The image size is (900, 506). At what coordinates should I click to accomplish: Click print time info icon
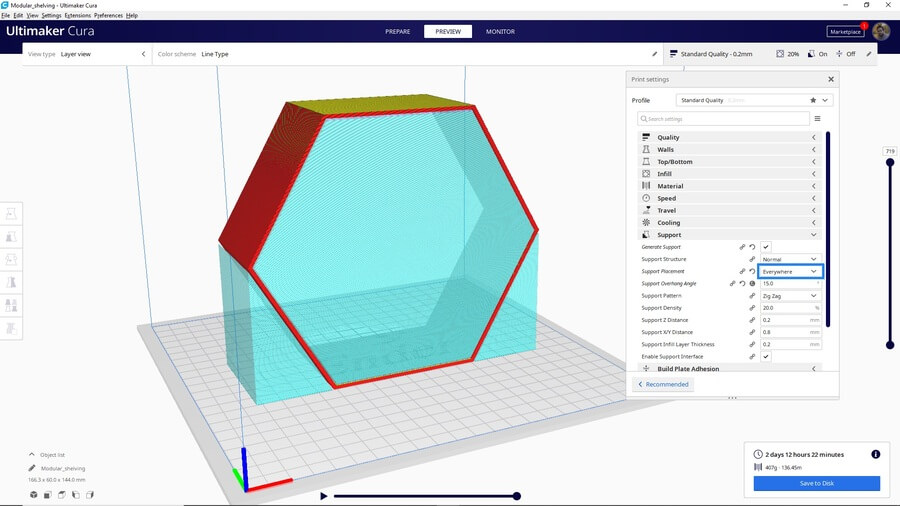point(875,454)
